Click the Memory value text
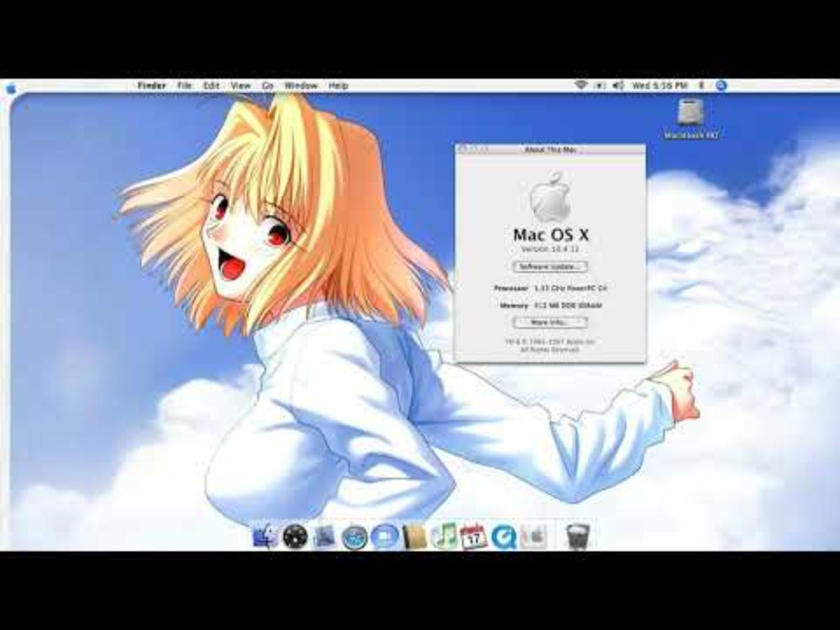The height and width of the screenshot is (630, 840). coord(568,306)
